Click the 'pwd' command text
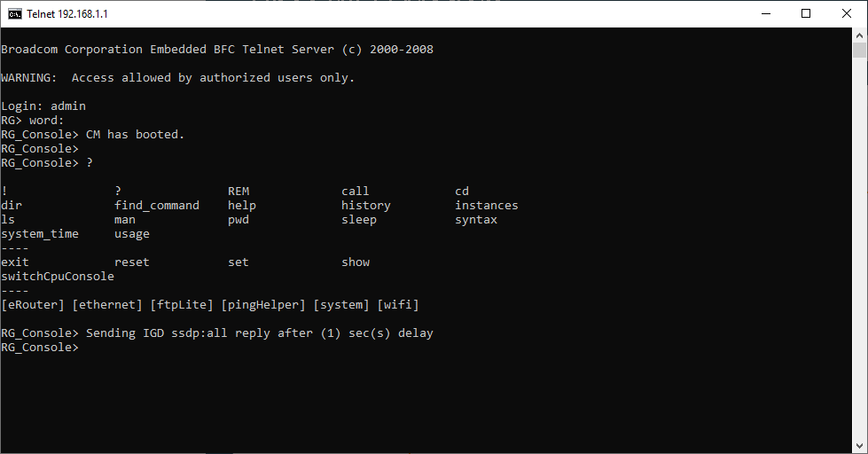 point(239,220)
